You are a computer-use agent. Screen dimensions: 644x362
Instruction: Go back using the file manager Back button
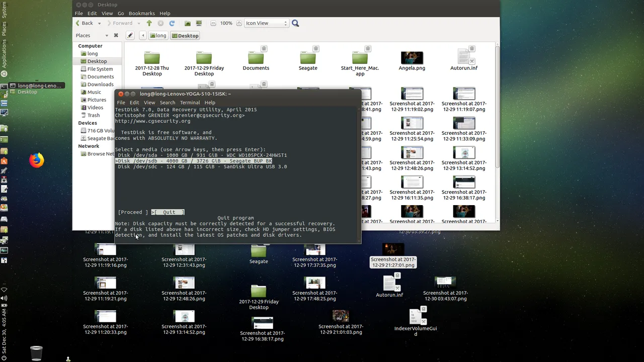coord(84,23)
